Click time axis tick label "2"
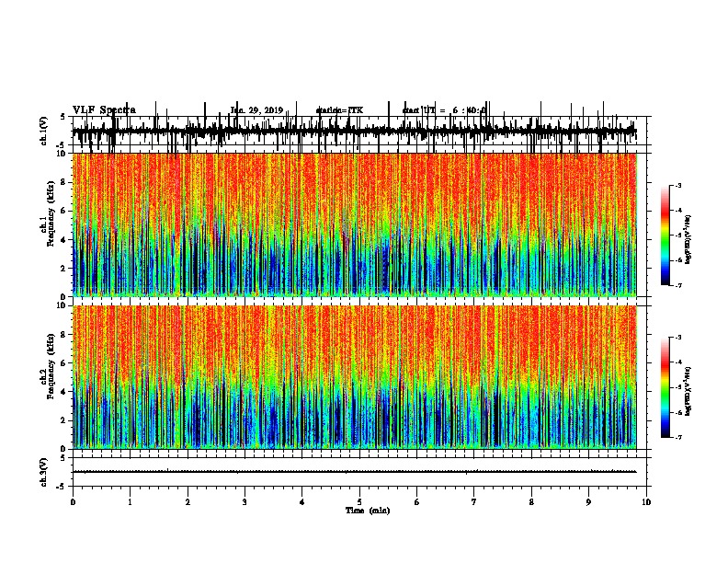 (188, 502)
